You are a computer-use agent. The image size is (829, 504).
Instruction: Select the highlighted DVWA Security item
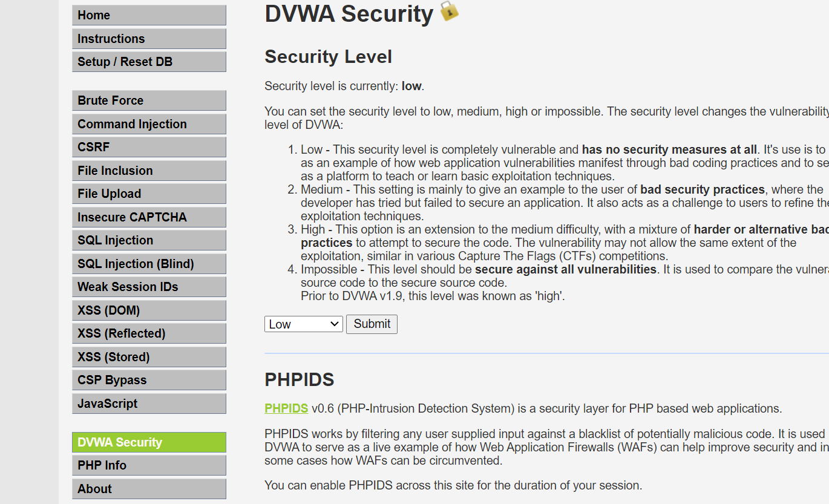pos(149,442)
